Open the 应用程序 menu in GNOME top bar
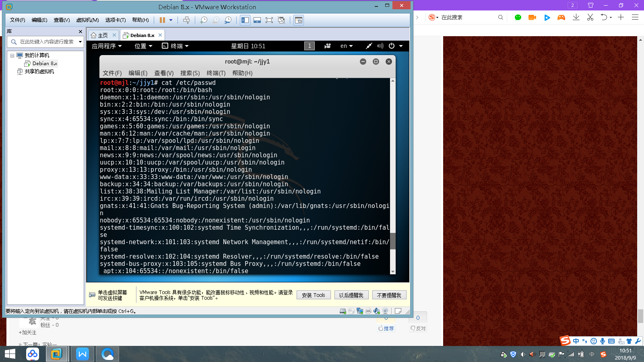Viewport: 644px width, 362px height. pos(107,46)
